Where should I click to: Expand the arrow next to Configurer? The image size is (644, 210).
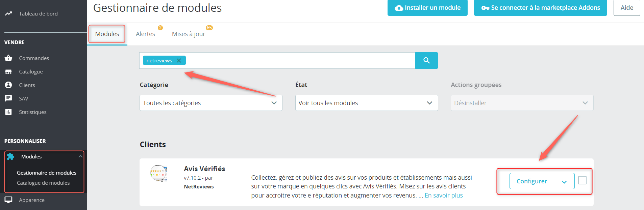(x=564, y=181)
